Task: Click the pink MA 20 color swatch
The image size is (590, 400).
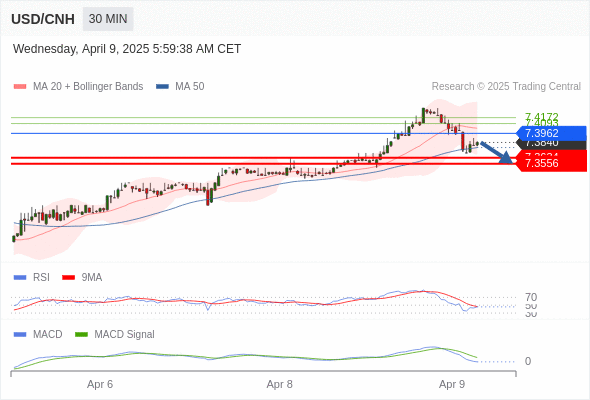Action: [20, 87]
